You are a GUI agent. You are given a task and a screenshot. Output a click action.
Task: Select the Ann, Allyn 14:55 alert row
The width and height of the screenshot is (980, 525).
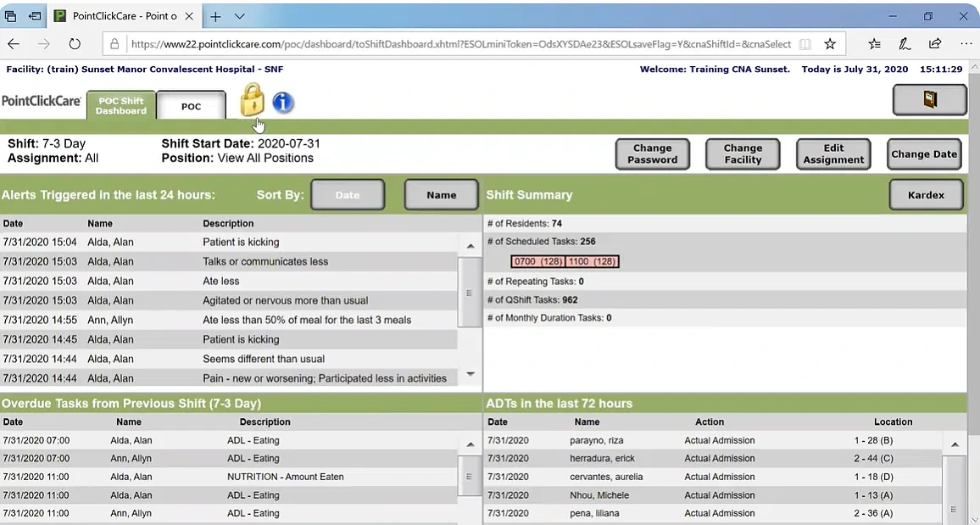[229, 320]
